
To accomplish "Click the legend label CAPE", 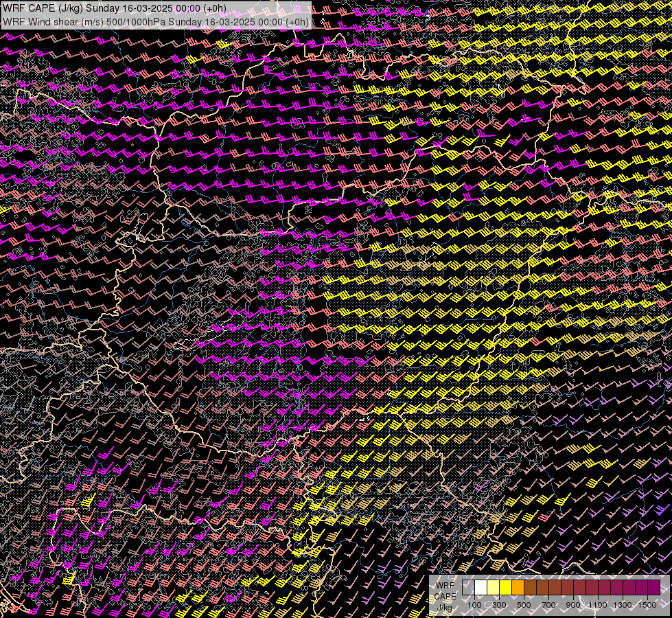I will [445, 597].
